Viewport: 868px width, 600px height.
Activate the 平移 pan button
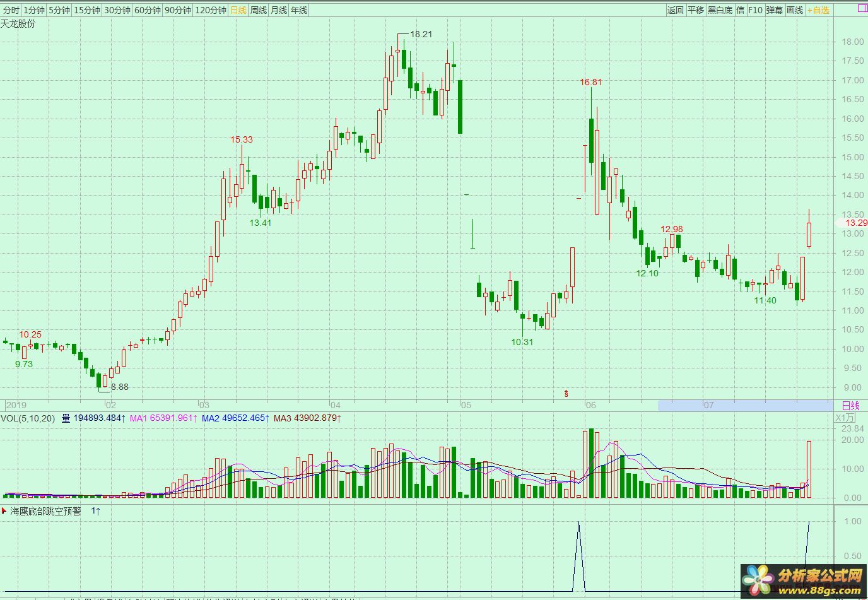696,10
